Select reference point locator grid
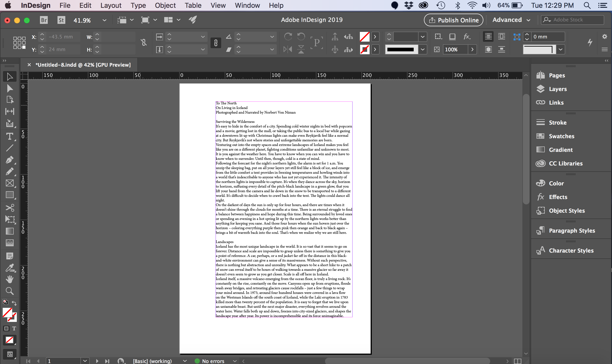The height and width of the screenshot is (364, 612). (19, 43)
